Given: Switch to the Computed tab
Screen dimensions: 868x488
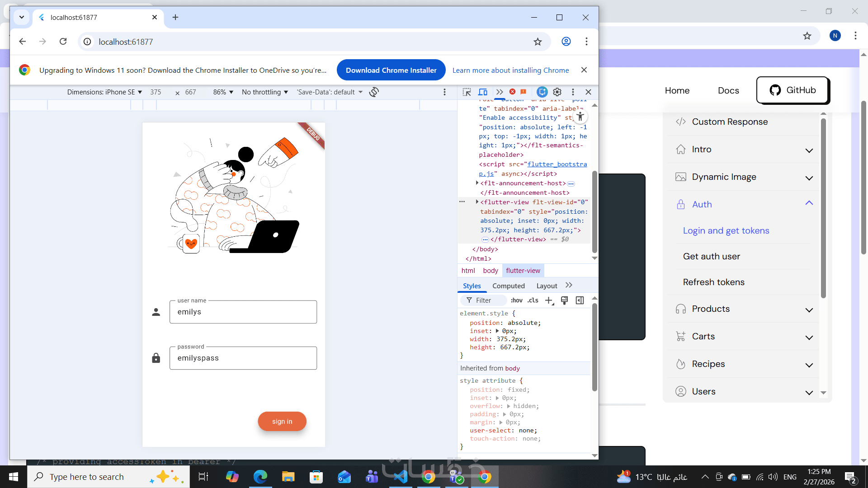Looking at the screenshot, I should click(x=509, y=286).
